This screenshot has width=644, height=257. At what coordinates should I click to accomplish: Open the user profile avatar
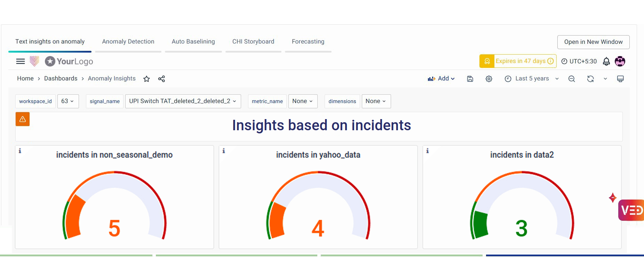pyautogui.click(x=620, y=61)
